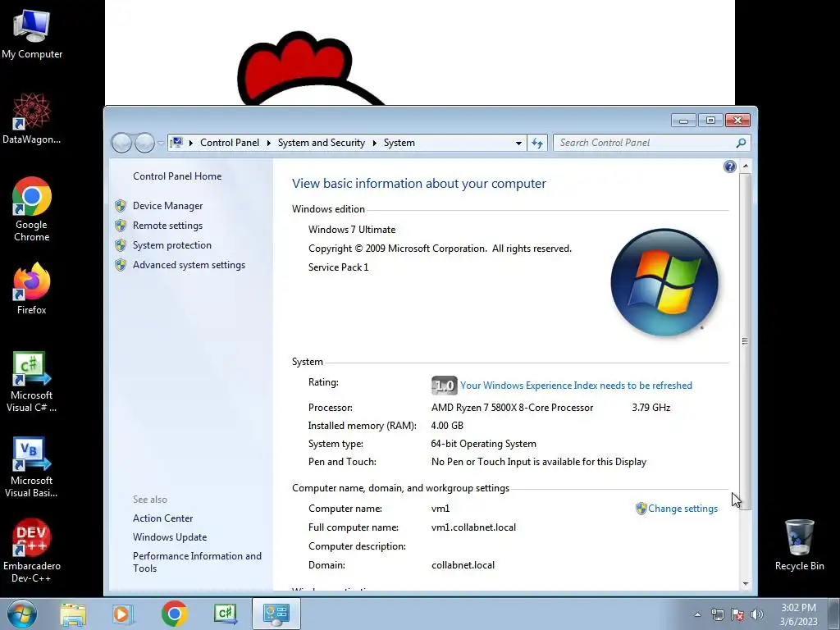
Task: Open Device Manager link
Action: pos(167,206)
